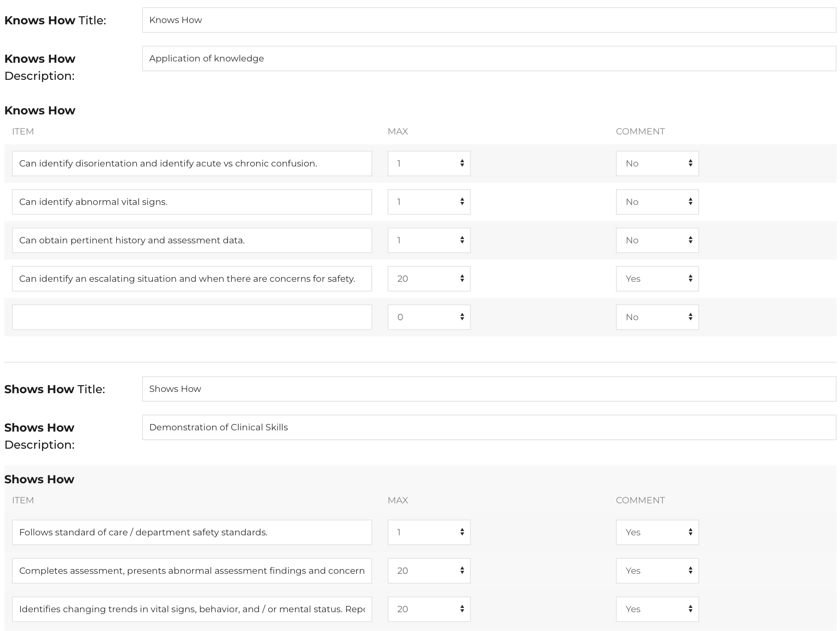This screenshot has height=631, width=840.
Task: Edit the Knows How Title field
Action: 489,20
